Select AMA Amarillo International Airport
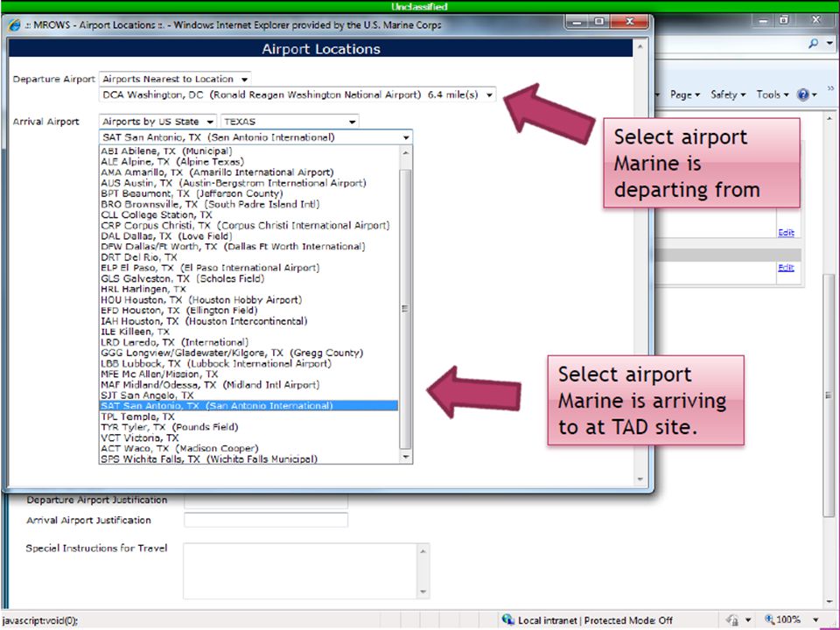This screenshot has width=840, height=630. tap(249, 172)
